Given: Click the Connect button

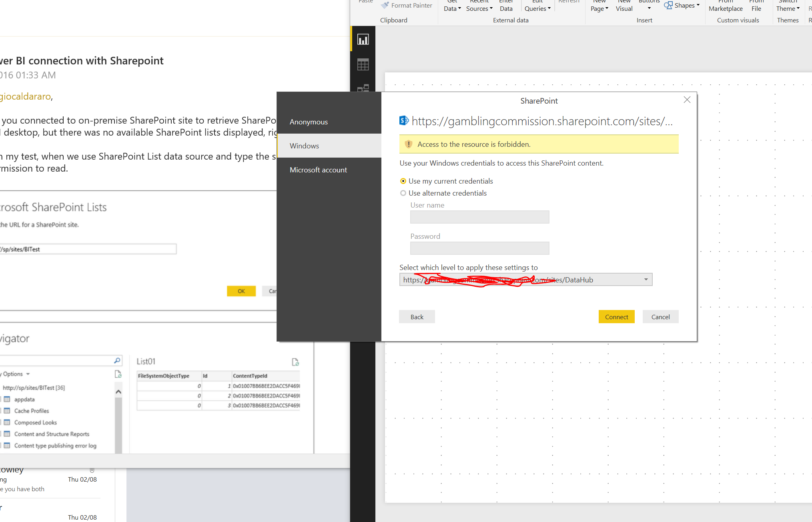Looking at the screenshot, I should [x=616, y=317].
